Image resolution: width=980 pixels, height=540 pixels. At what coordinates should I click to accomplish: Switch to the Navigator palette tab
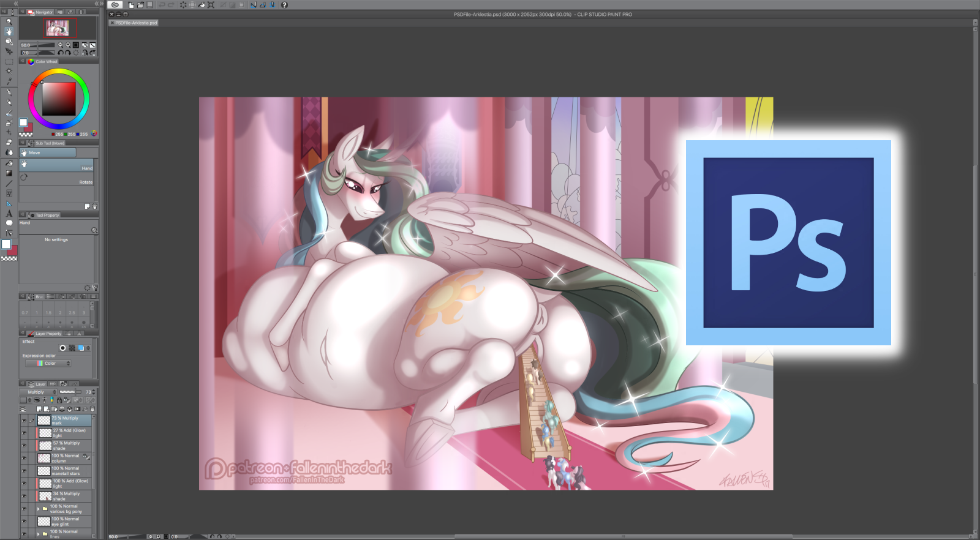click(41, 12)
